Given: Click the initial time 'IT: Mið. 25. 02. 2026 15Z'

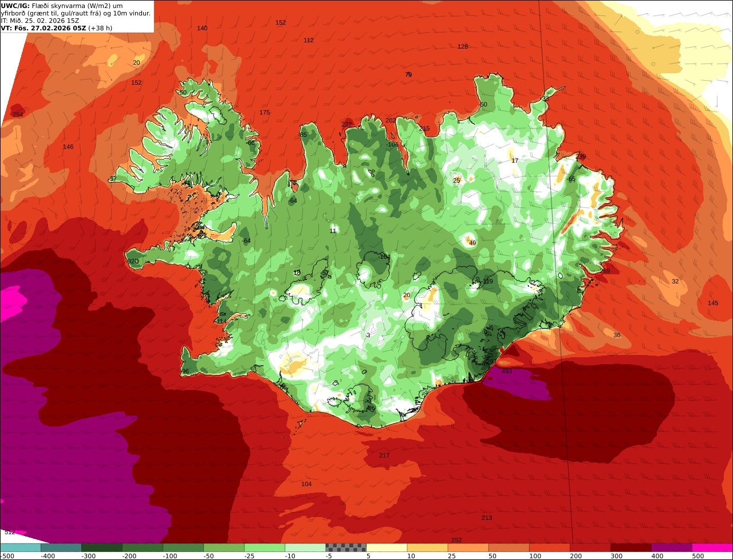Looking at the screenshot, I should pyautogui.click(x=40, y=21).
